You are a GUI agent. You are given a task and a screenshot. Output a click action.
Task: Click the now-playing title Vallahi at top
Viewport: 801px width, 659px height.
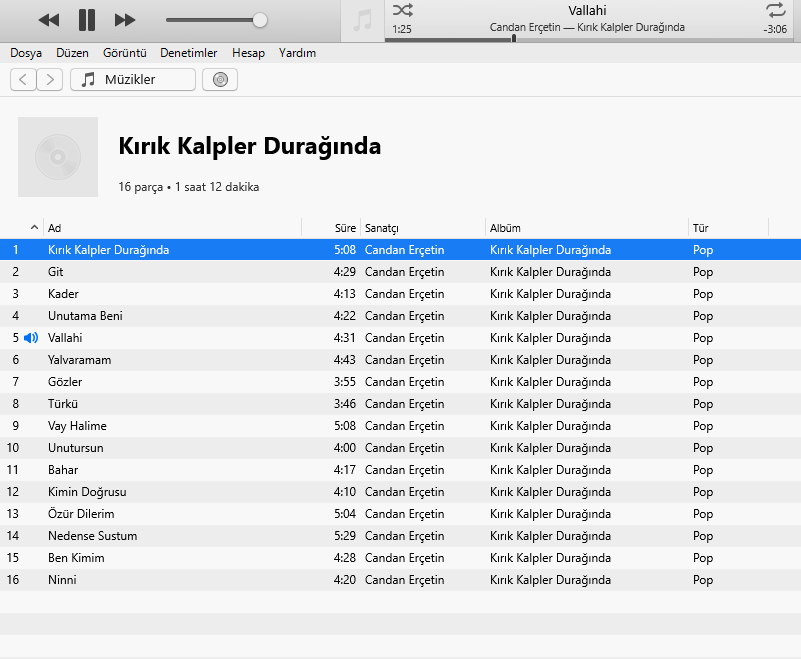point(587,10)
